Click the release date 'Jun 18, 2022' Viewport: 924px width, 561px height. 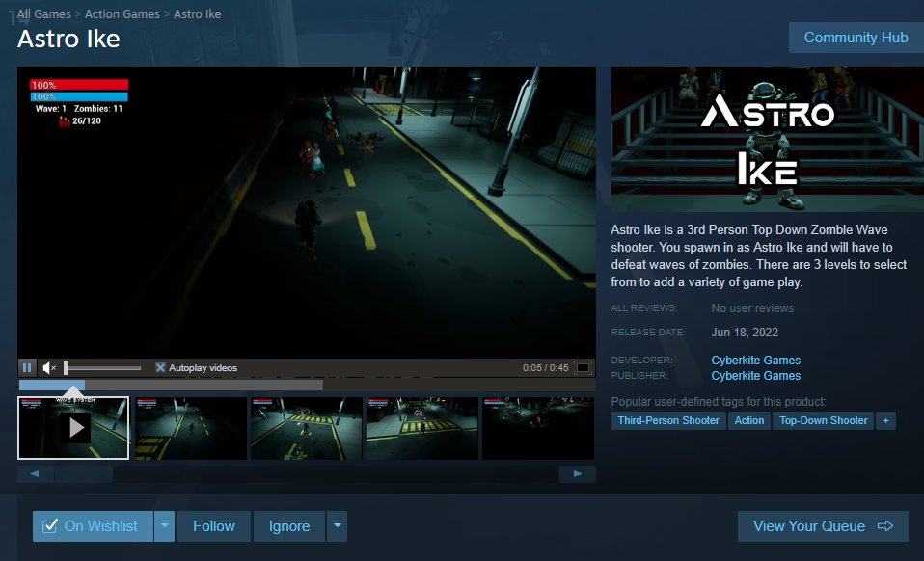click(x=745, y=333)
